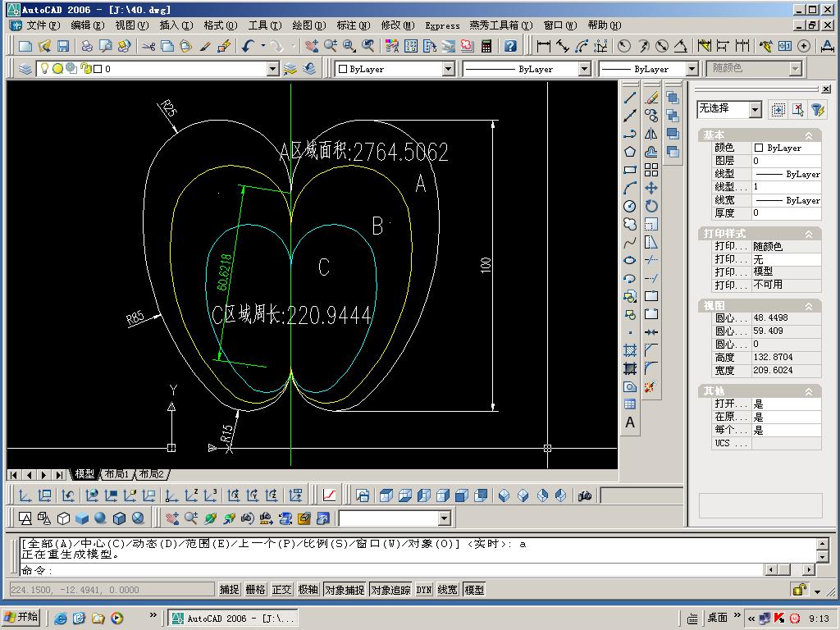Close the properties palette

coord(826,89)
